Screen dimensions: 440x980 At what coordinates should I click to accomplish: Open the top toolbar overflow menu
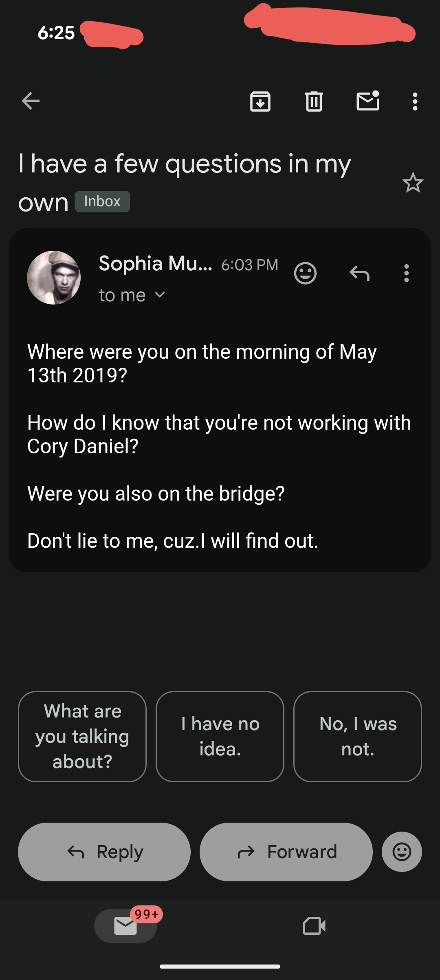pyautogui.click(x=415, y=101)
